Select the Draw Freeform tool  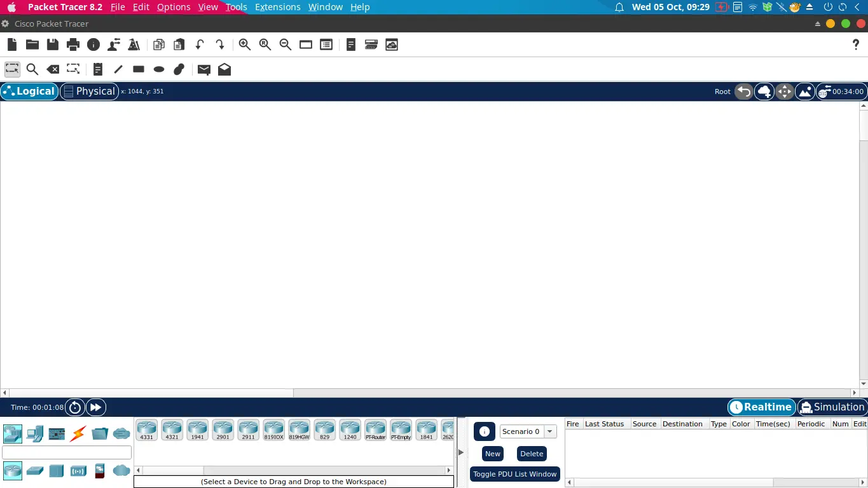179,69
